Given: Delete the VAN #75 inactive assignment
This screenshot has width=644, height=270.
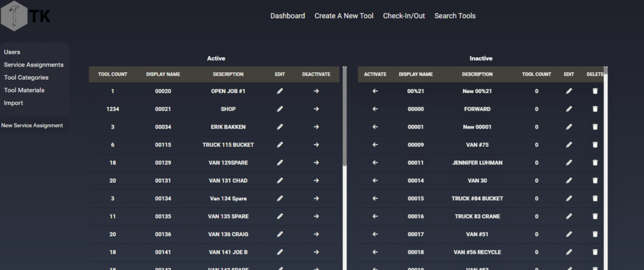Looking at the screenshot, I should pos(595,144).
